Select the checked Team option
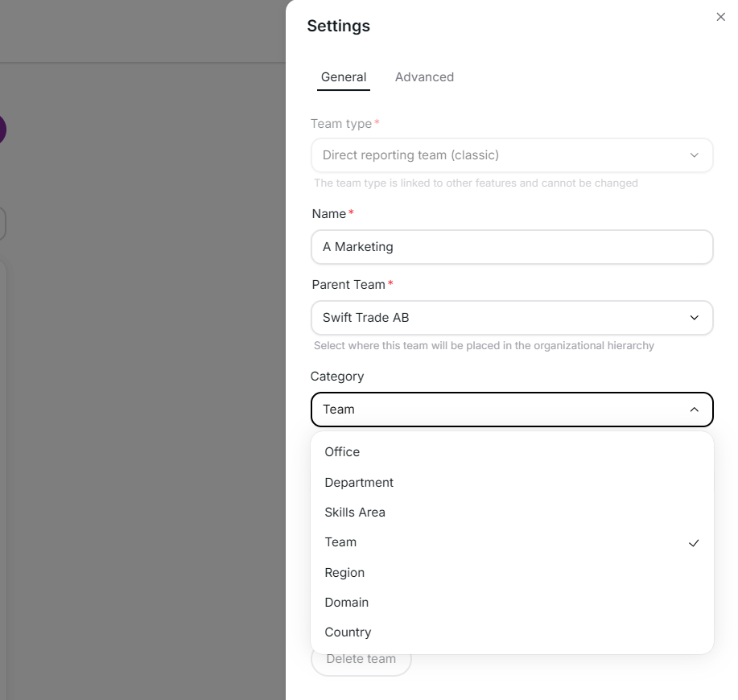This screenshot has width=738, height=700. [x=512, y=542]
